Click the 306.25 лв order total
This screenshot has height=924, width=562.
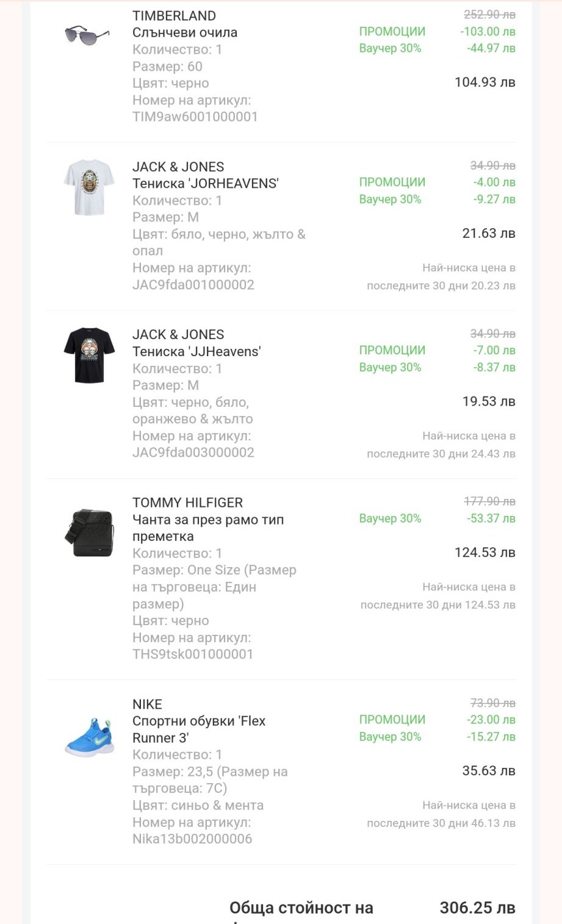[x=477, y=908]
